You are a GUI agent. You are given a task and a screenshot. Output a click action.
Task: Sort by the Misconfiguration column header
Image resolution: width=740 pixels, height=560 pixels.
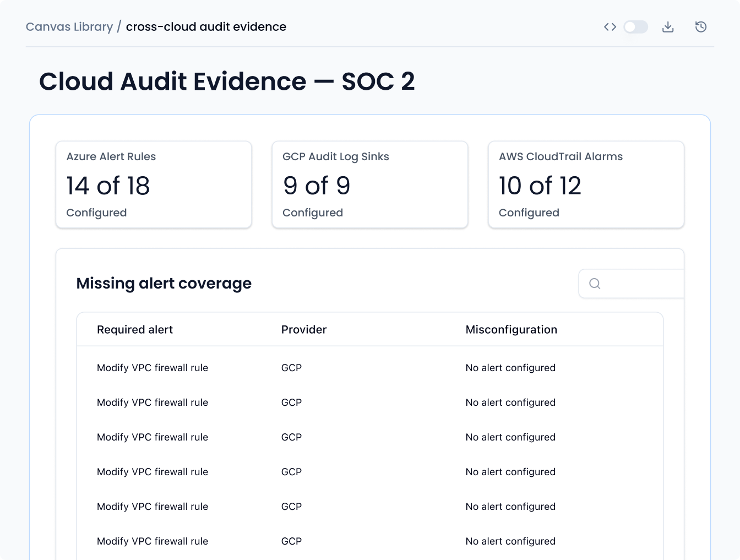[511, 329]
